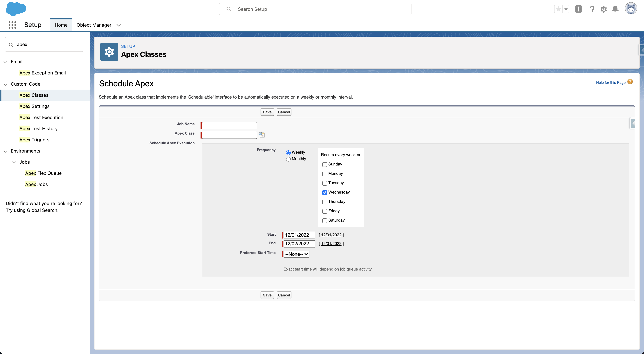
Task: Focus the Job Name input field
Action: point(229,125)
